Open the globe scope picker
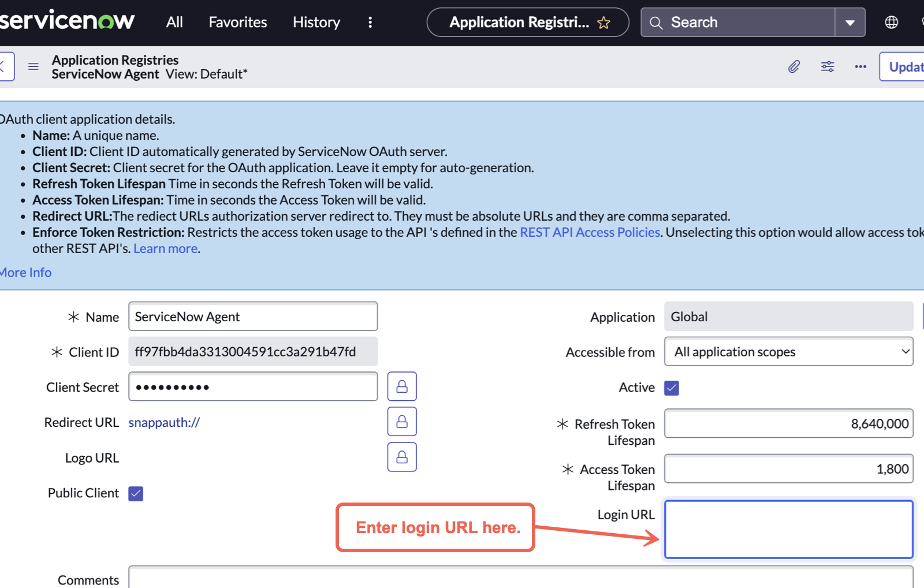This screenshot has height=588, width=924. tap(892, 22)
